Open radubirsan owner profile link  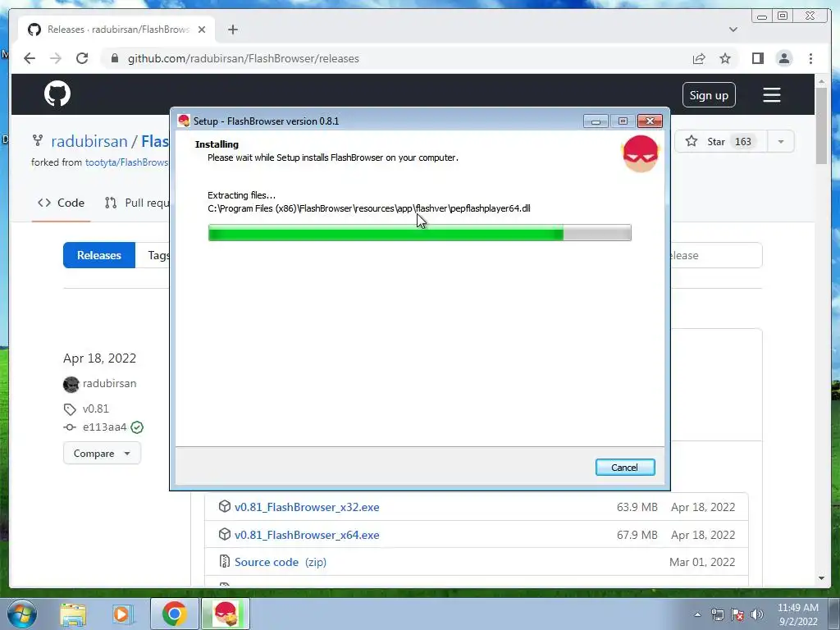coord(89,141)
